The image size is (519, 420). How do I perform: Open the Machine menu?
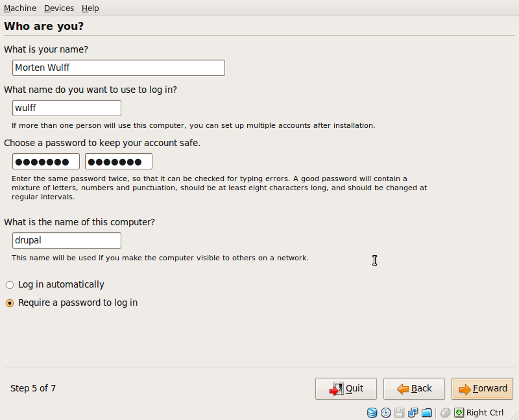[x=20, y=8]
